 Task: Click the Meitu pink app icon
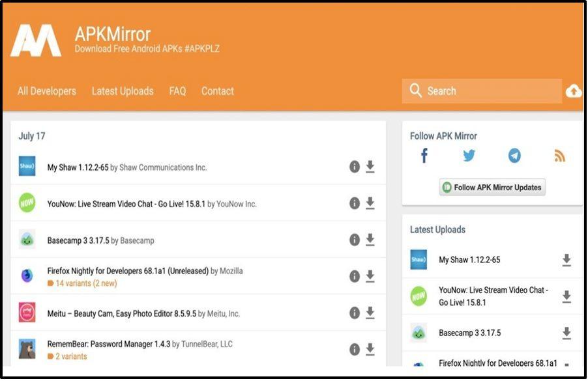(x=27, y=312)
